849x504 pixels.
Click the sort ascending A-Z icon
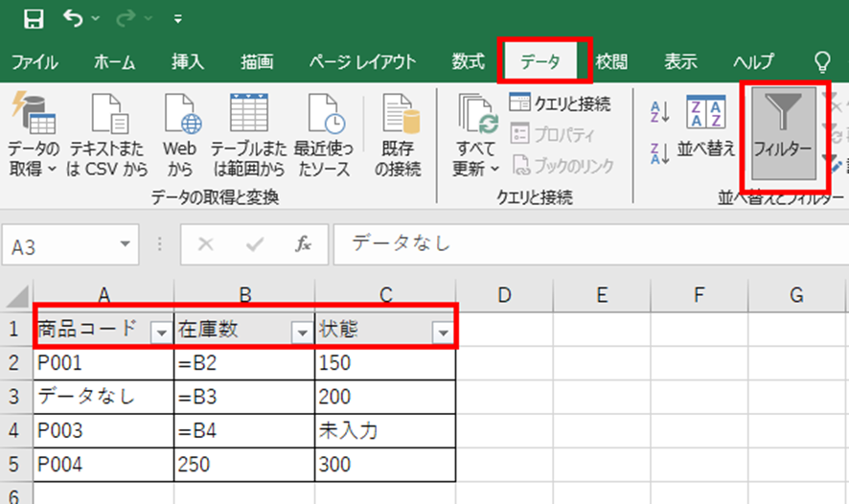coord(660,111)
